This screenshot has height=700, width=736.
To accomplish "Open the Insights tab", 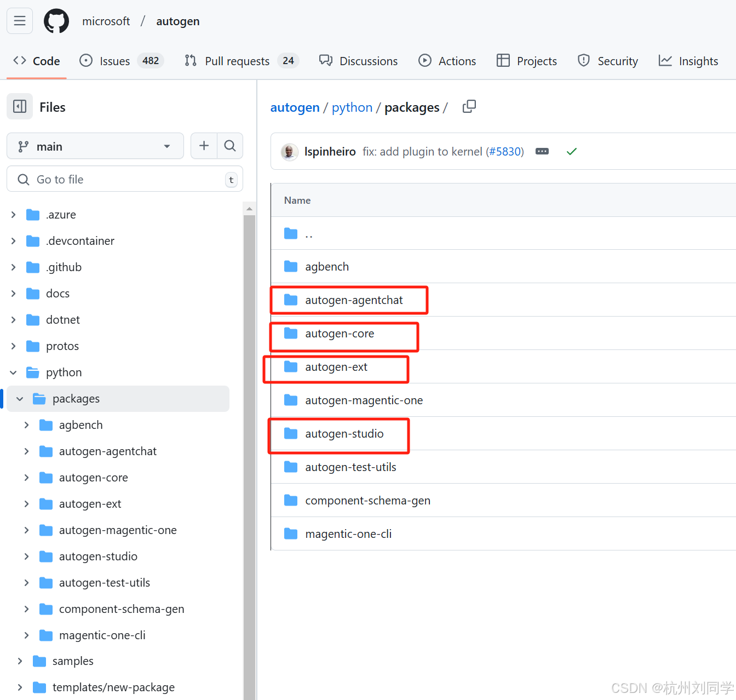I will coord(688,61).
